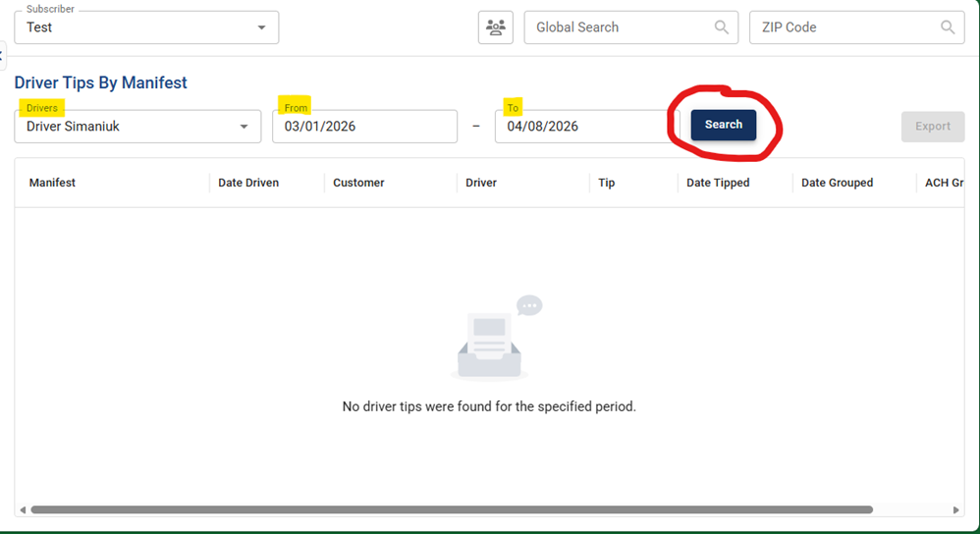Click the Global Search magnifier icon

(x=722, y=27)
